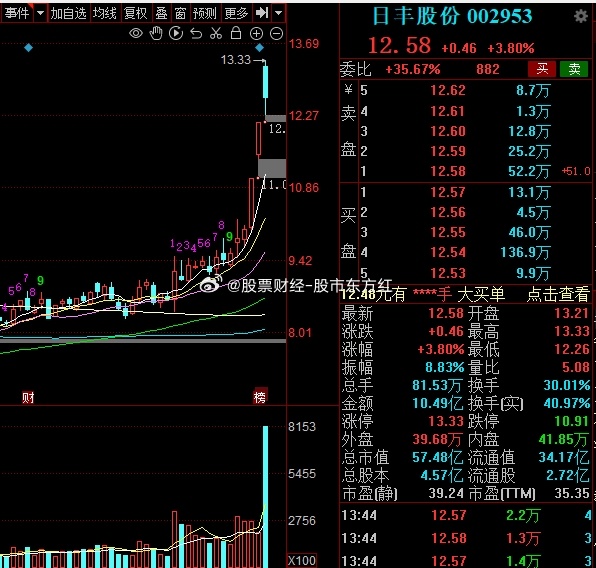Click the collapse-panel arrow icon in toolbar
Image resolution: width=596 pixels, height=568 pixels.
[262, 13]
